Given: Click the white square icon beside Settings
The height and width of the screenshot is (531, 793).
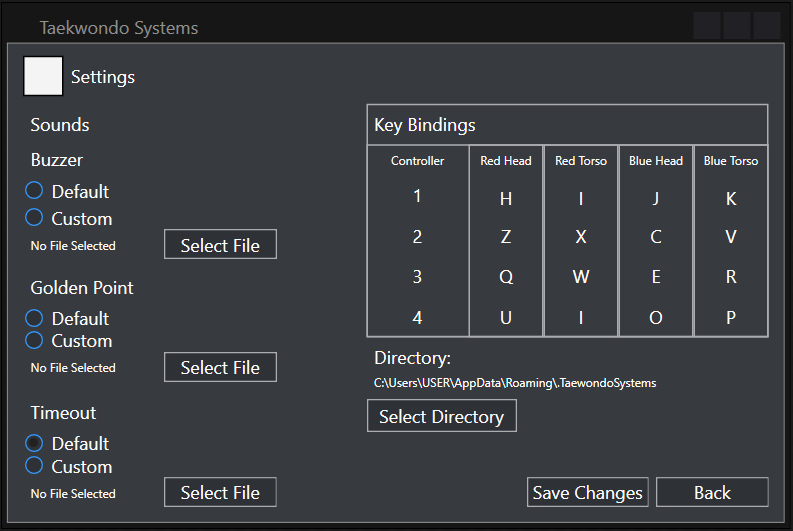Looking at the screenshot, I should pyautogui.click(x=43, y=76).
